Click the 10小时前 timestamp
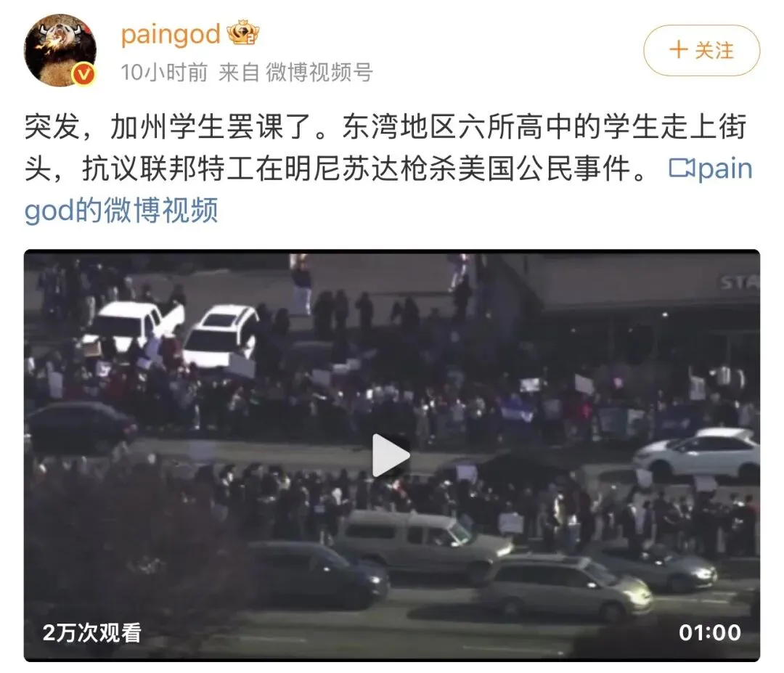The width and height of the screenshot is (784, 673). (x=164, y=73)
